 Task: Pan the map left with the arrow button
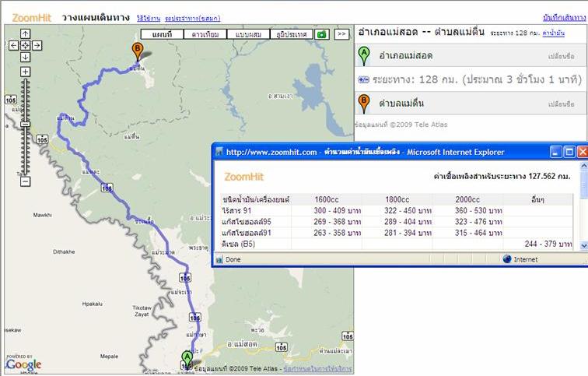click(x=13, y=45)
